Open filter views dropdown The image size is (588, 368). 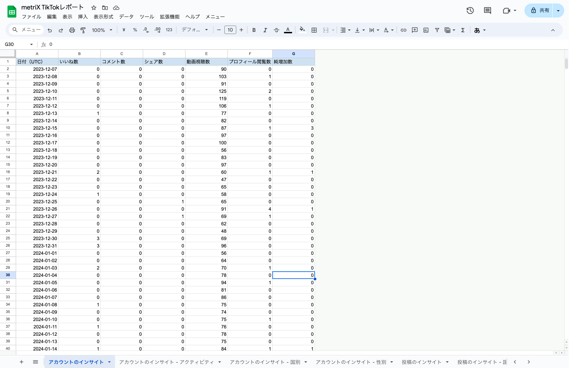point(450,30)
